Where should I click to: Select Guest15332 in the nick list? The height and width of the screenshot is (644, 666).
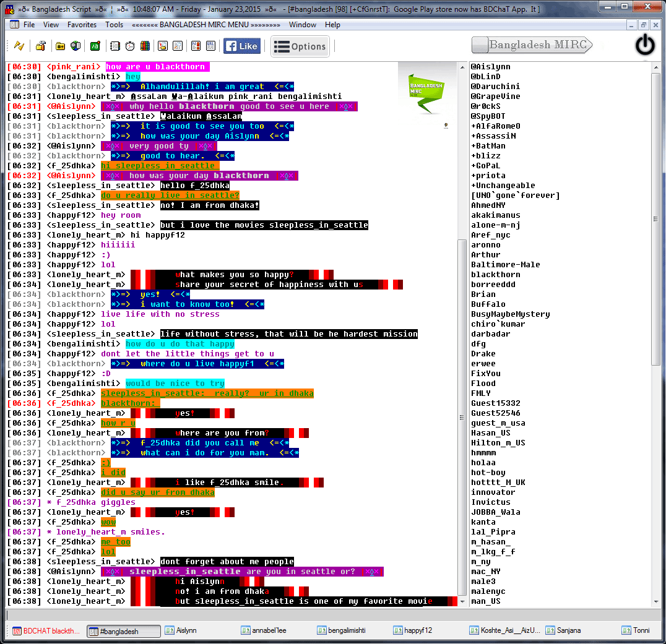click(x=495, y=403)
